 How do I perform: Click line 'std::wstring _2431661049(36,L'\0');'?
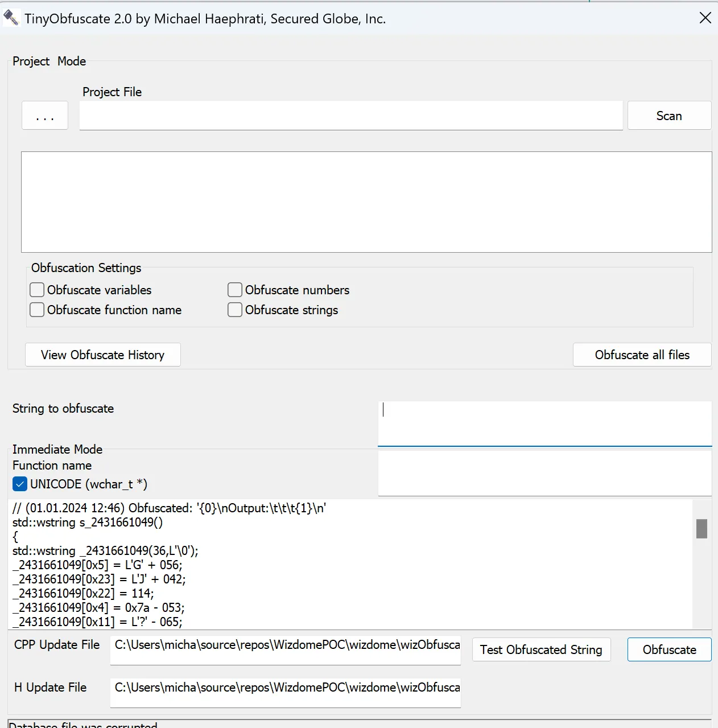pos(105,550)
